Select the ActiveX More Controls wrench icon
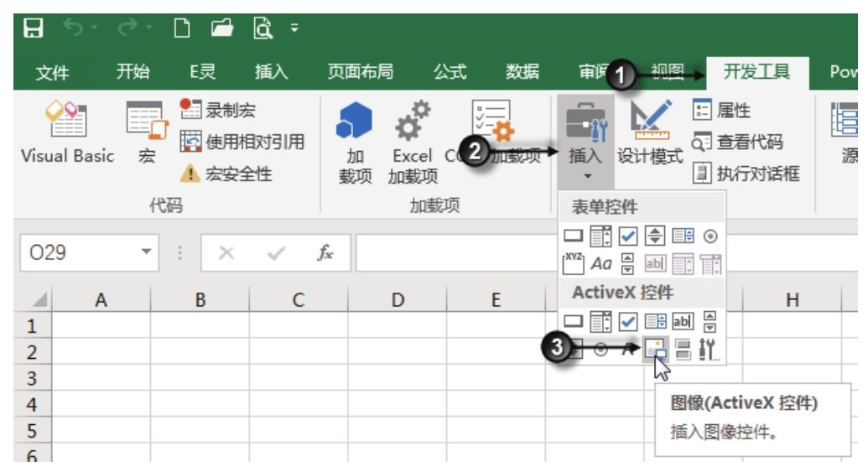 tap(709, 350)
